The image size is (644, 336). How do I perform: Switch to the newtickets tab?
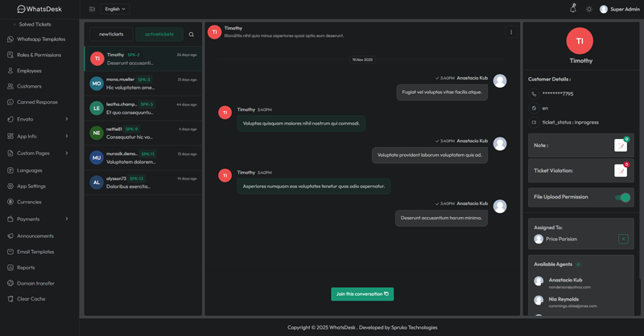click(x=111, y=35)
